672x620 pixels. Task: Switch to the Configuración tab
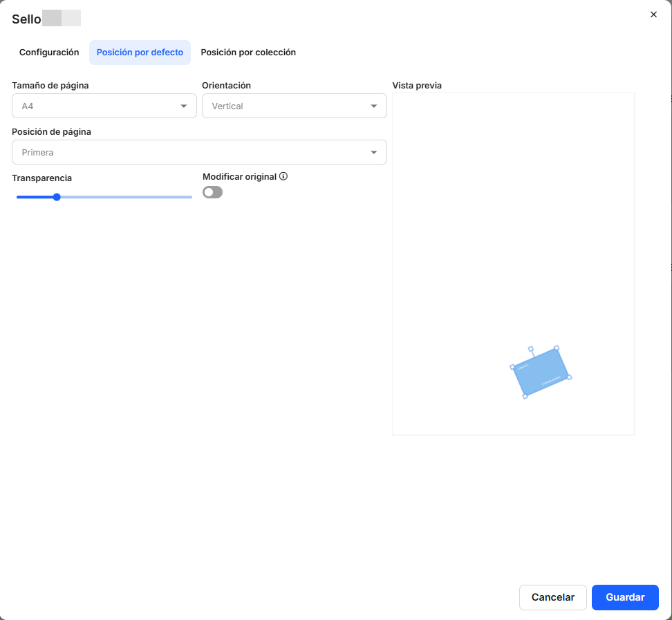coord(49,53)
